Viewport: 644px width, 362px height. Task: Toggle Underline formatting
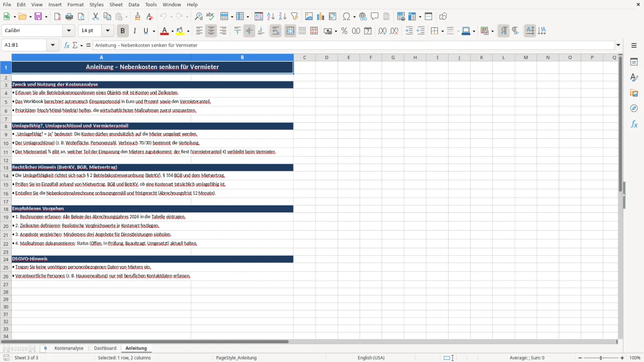[146, 31]
